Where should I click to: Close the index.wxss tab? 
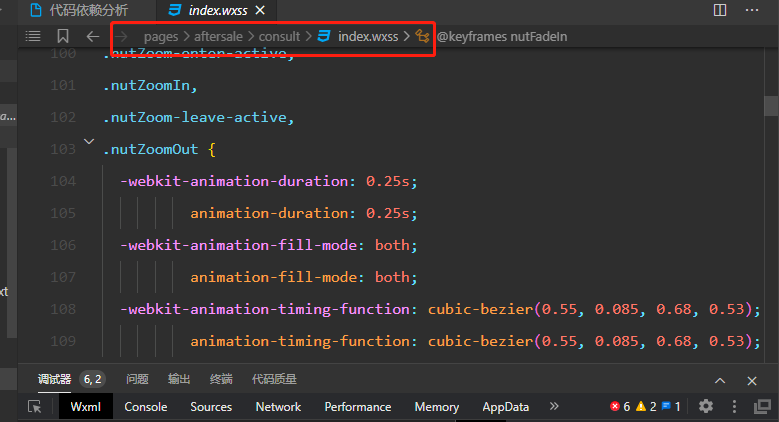[x=260, y=10]
